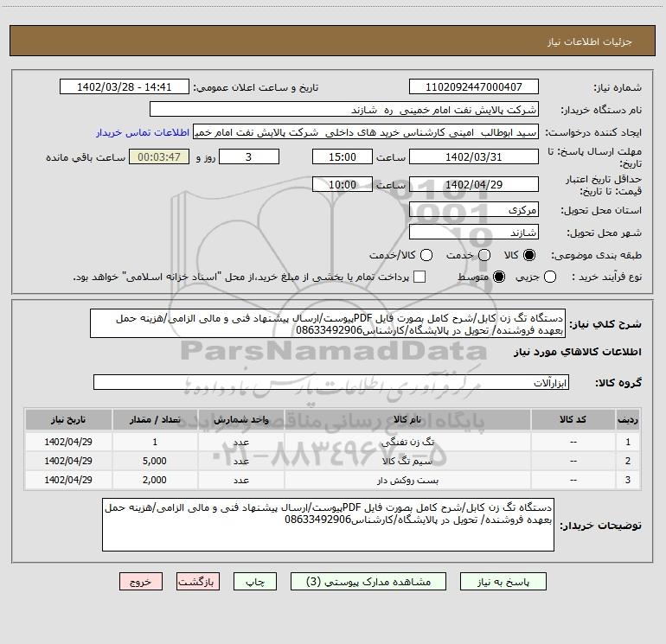Click the ردیف column header
666x644 pixels.
(x=628, y=420)
